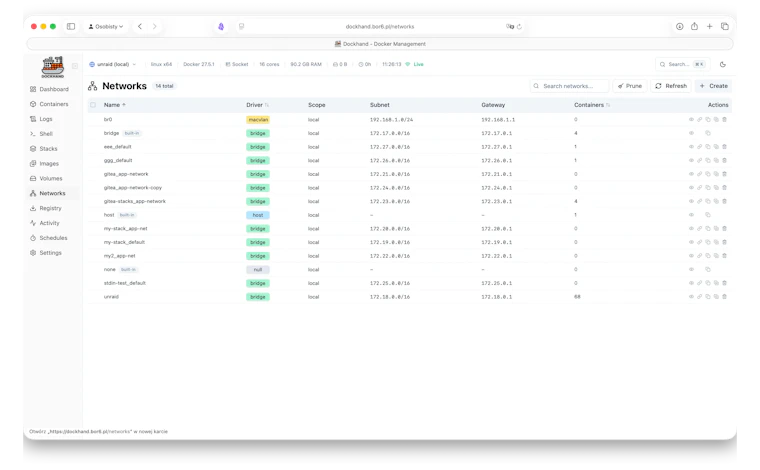
Task: Sort networks by the Containers column
Action: click(x=592, y=105)
